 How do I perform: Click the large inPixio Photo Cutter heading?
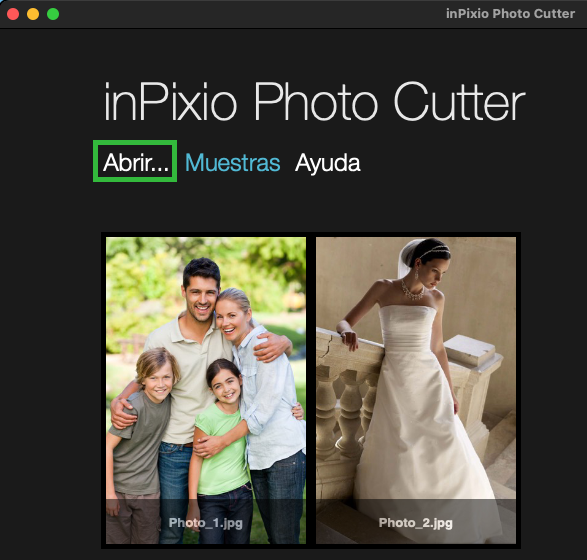[314, 102]
